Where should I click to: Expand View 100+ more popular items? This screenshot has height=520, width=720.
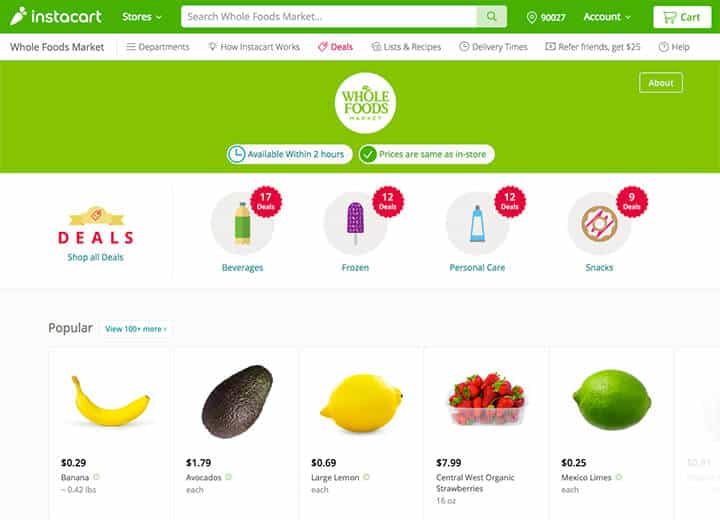click(136, 329)
